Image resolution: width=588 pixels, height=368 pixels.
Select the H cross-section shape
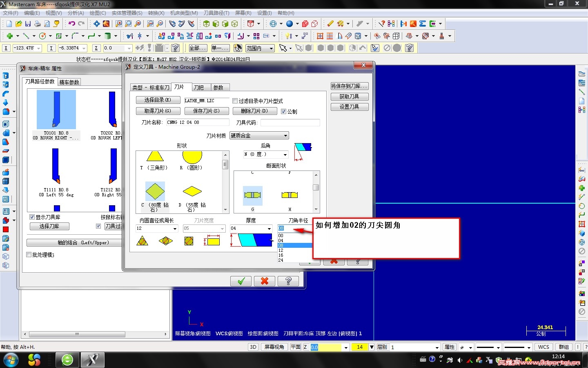tap(290, 199)
